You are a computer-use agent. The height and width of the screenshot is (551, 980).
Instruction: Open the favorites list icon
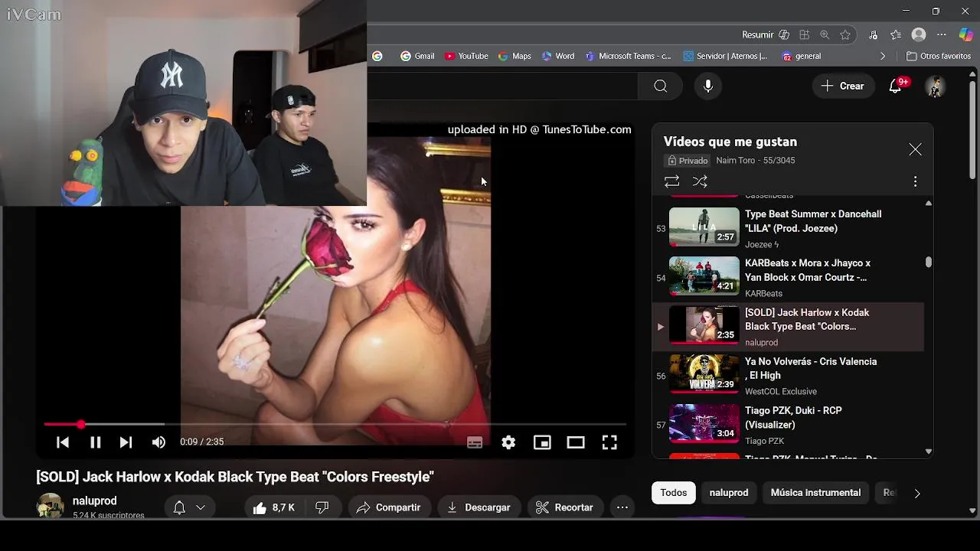click(x=896, y=34)
